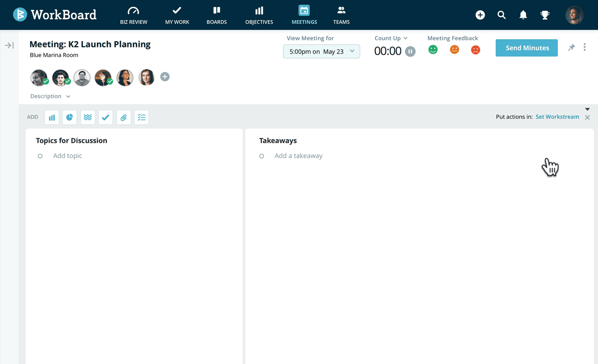Add a bar chart metric item

coord(52,117)
